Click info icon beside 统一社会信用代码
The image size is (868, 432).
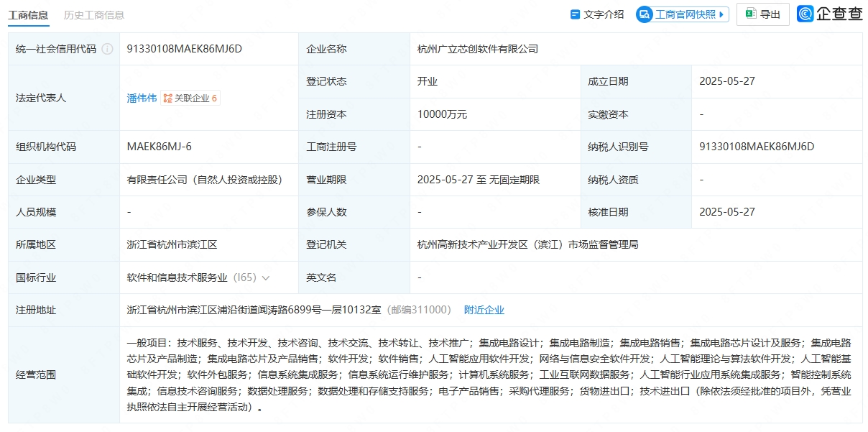coord(107,49)
